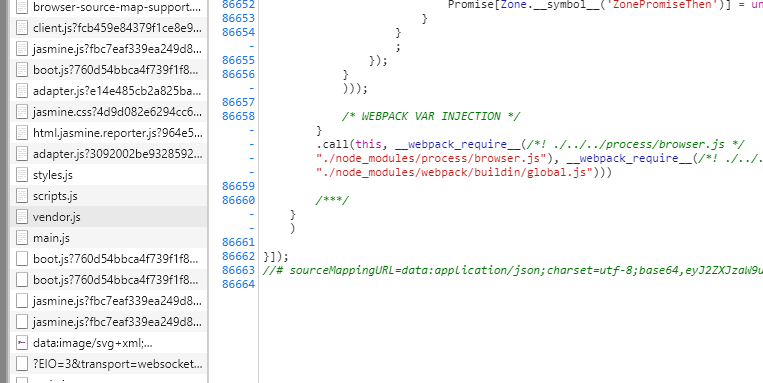Select the ?EIO=3&transport=websocket entry
Viewport: 763px width, 383px height.
click(x=109, y=364)
